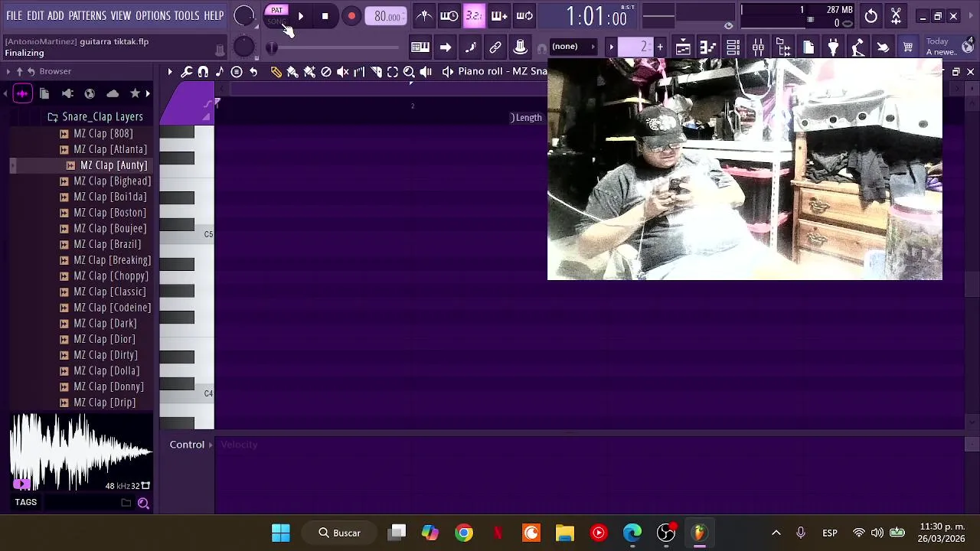The image size is (980, 551).
Task: Select the Mute tool in Piano roll
Action: (x=343, y=72)
